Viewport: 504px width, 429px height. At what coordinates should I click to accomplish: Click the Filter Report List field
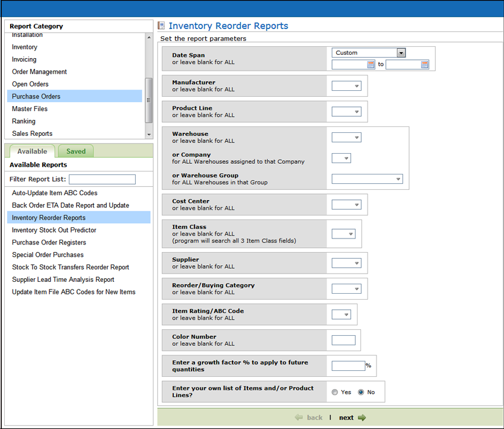pyautogui.click(x=102, y=179)
